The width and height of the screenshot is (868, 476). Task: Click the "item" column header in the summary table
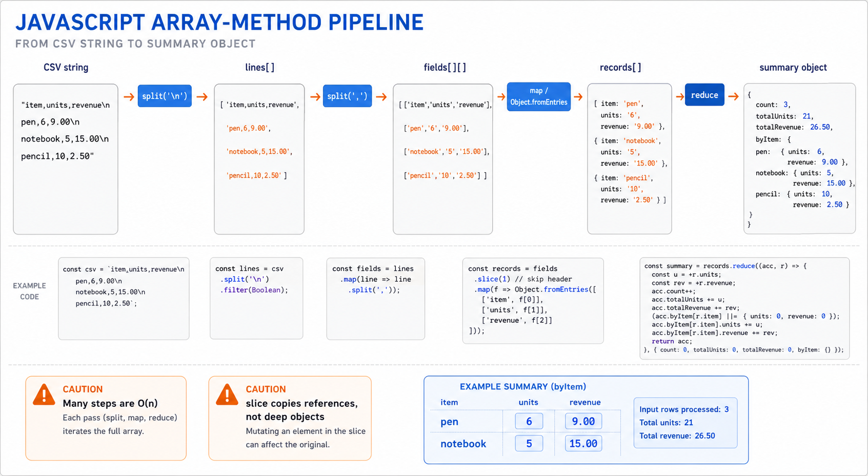point(449,402)
